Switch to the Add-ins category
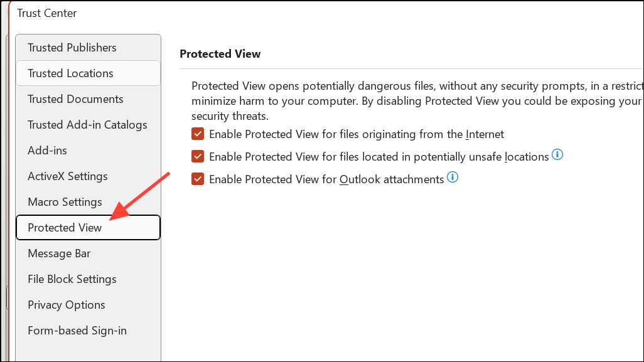Viewport: 644px width, 362px height. tap(48, 151)
